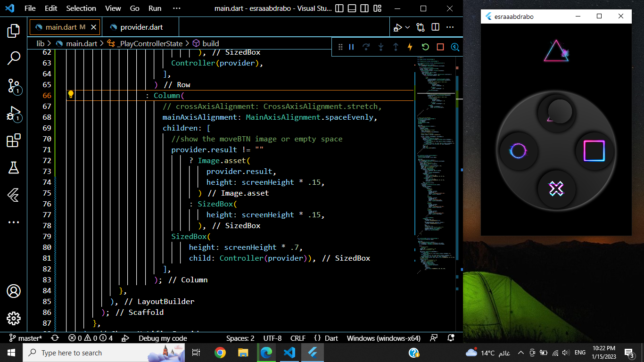This screenshot has height=362, width=644.
Task: Expand the overflow actions ellipsis in the editor toolbar
Action: (x=450, y=27)
